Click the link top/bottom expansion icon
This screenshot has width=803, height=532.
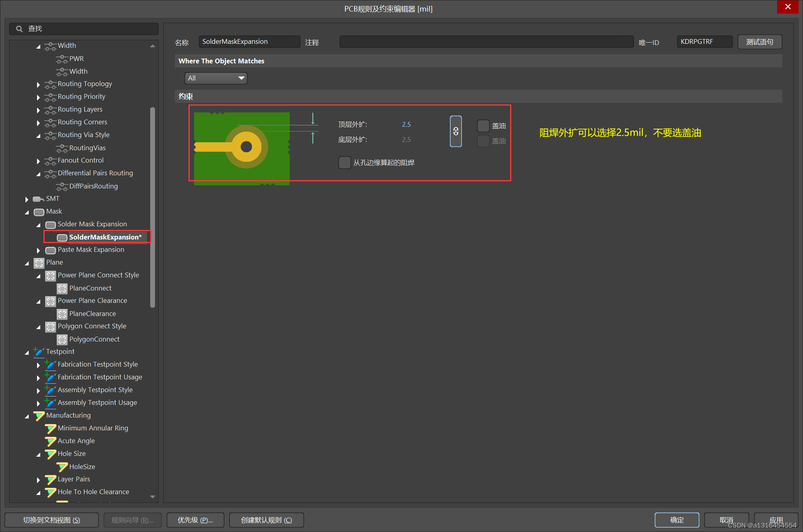(455, 132)
